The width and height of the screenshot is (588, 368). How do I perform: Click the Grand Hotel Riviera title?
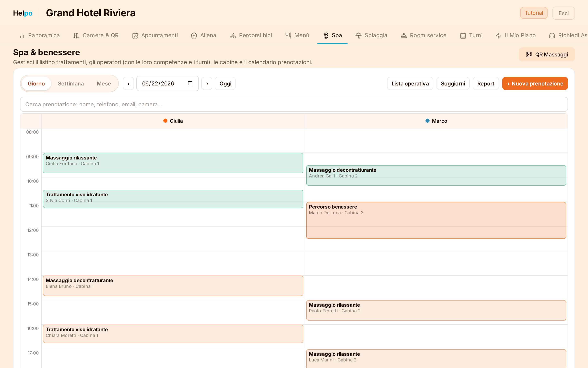[91, 13]
